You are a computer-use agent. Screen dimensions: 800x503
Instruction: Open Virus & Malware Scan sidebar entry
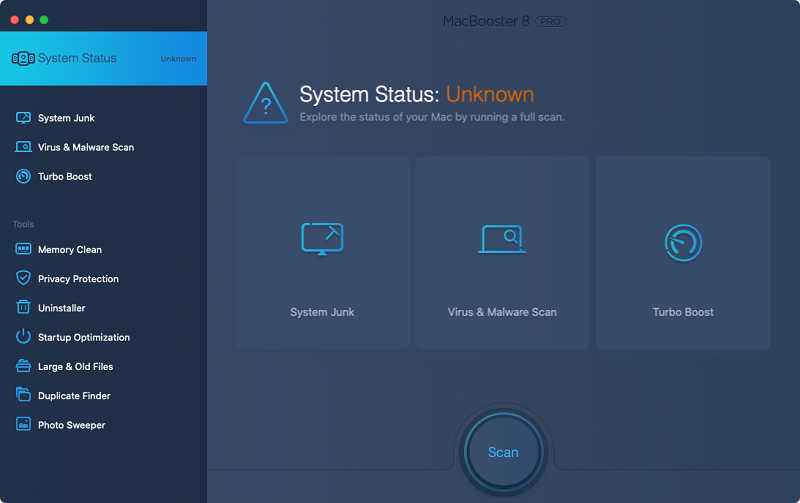pyautogui.click(x=86, y=147)
